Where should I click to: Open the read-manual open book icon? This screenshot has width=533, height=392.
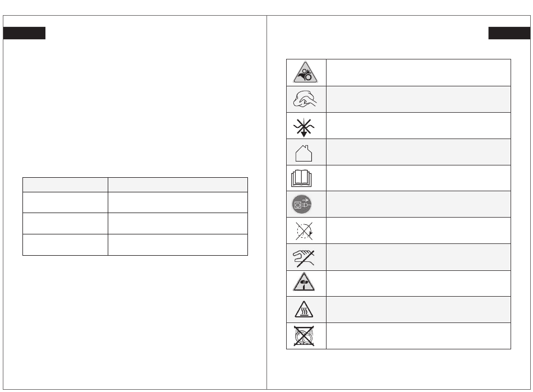[x=301, y=178]
